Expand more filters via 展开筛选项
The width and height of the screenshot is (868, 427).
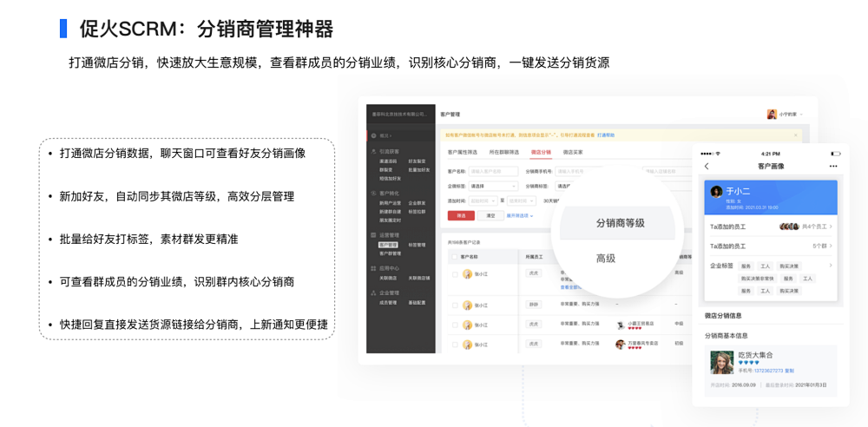[x=518, y=215]
